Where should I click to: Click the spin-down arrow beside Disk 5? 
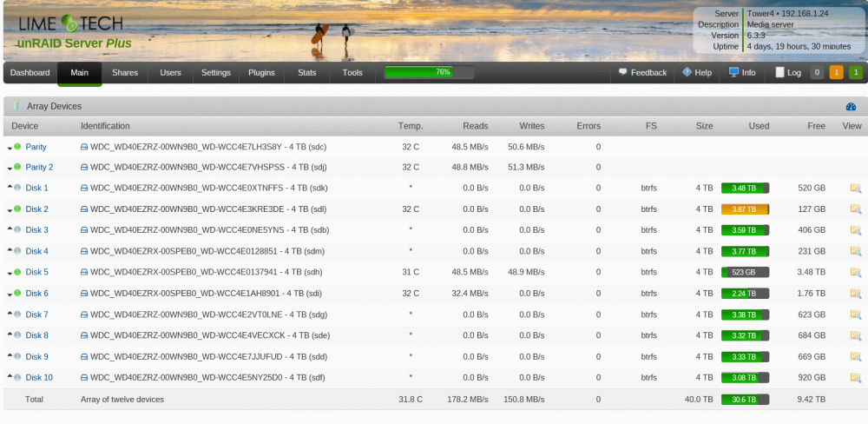pyautogui.click(x=10, y=274)
